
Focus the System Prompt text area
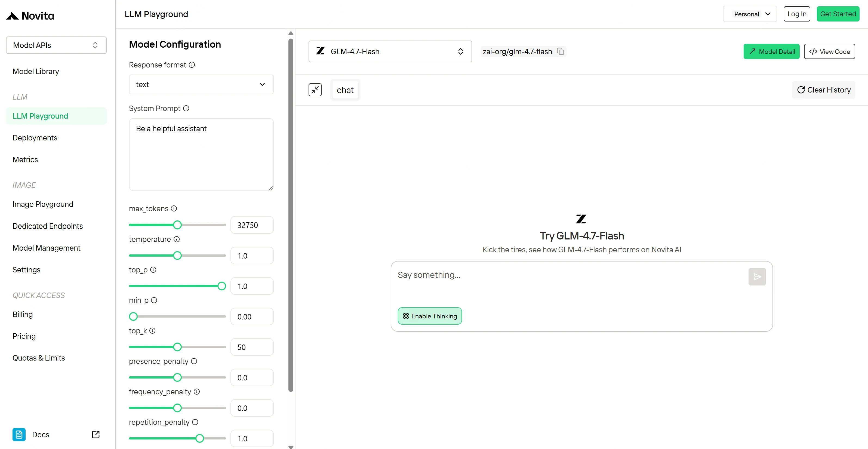(x=201, y=154)
